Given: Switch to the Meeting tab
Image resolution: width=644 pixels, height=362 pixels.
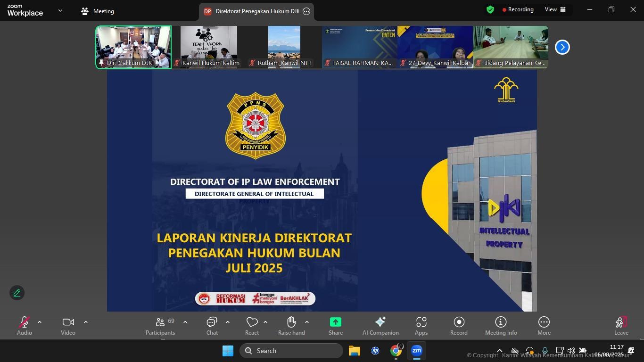Looking at the screenshot, I should click(98, 11).
